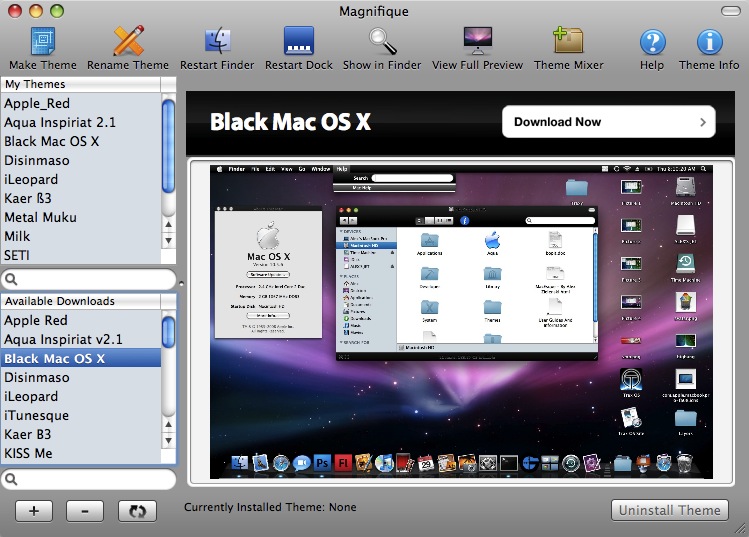Click the plus add theme button
Screen dimensions: 749x537
[x=34, y=511]
